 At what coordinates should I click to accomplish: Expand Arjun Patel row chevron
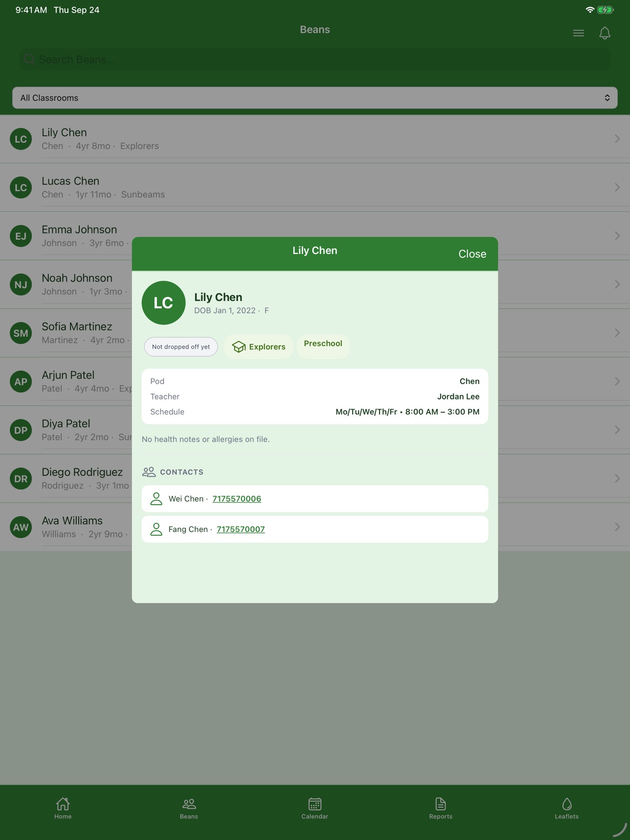617,381
